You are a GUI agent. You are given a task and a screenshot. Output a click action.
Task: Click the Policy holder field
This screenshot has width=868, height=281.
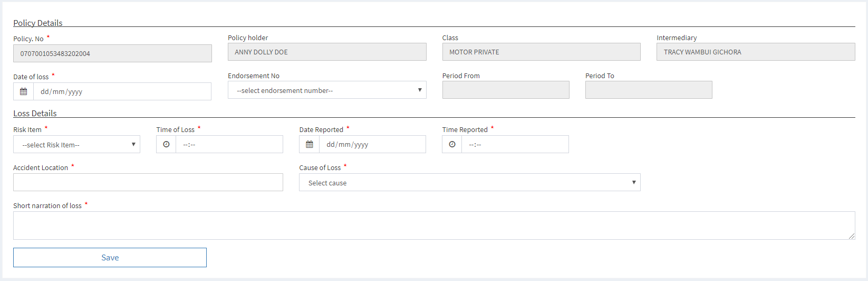click(x=327, y=52)
